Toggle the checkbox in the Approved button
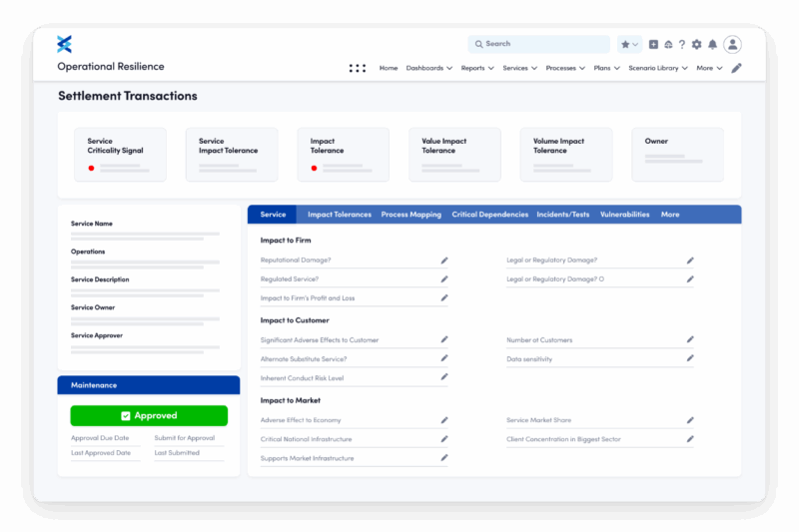This screenshot has height=532, width=799. [125, 416]
